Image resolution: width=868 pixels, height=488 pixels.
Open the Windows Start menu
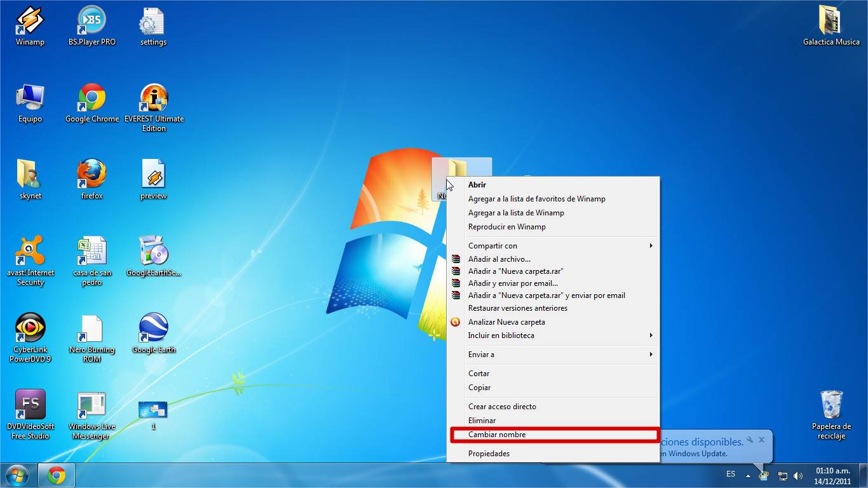[17, 475]
